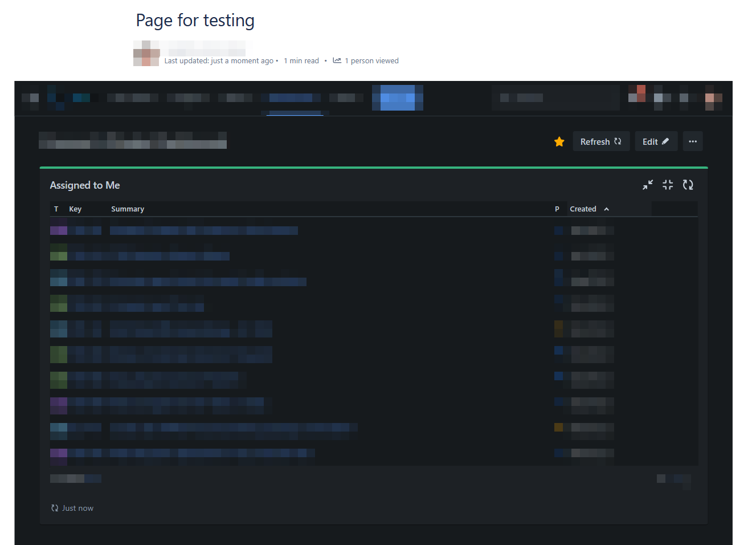Click the refresh arrows inside Refresh button

pyautogui.click(x=619, y=141)
